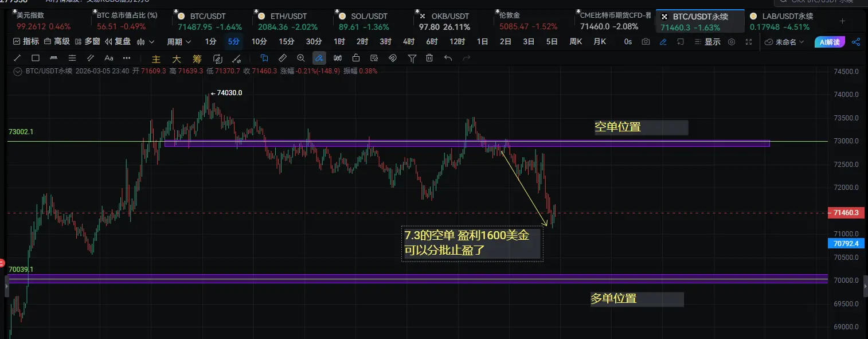Select the 5分 timeframe

pyautogui.click(x=233, y=41)
